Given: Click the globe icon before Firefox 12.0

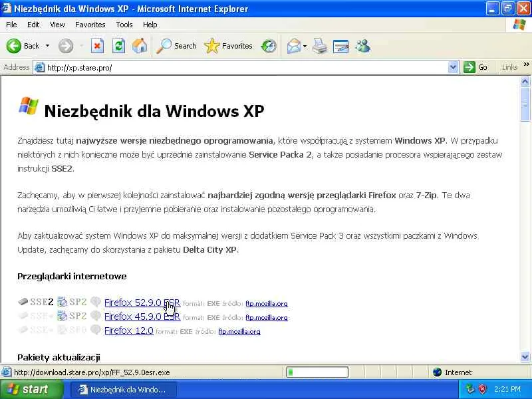Looking at the screenshot, I should (x=96, y=330).
